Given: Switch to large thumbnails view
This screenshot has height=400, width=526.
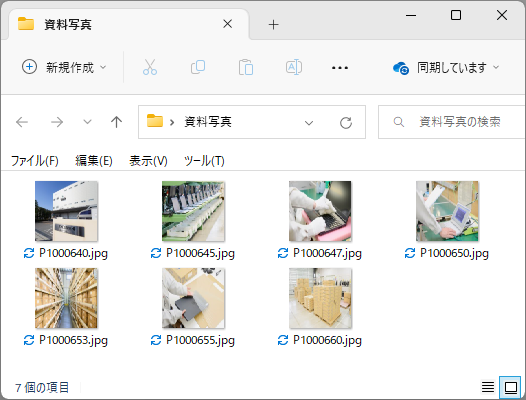Looking at the screenshot, I should point(510,387).
